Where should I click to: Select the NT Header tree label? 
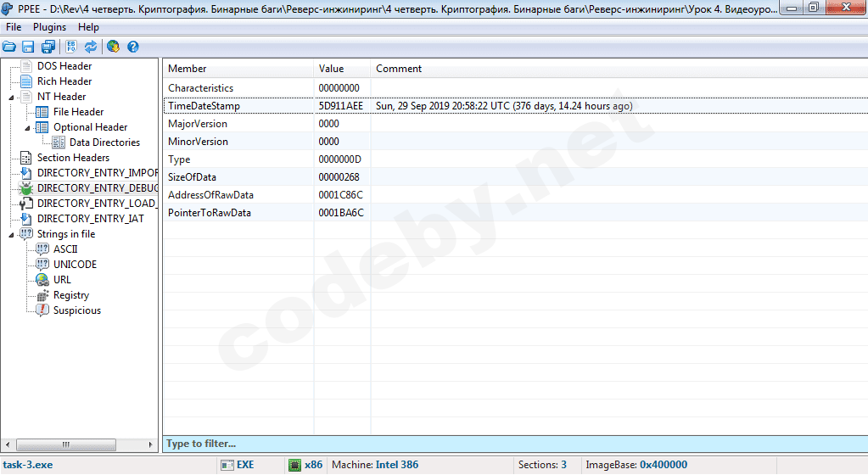coord(61,97)
